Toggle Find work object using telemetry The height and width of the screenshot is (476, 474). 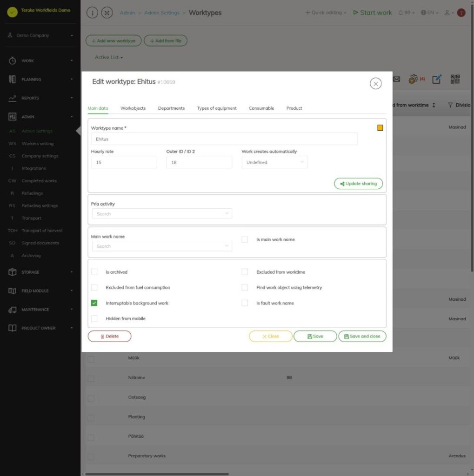click(245, 287)
